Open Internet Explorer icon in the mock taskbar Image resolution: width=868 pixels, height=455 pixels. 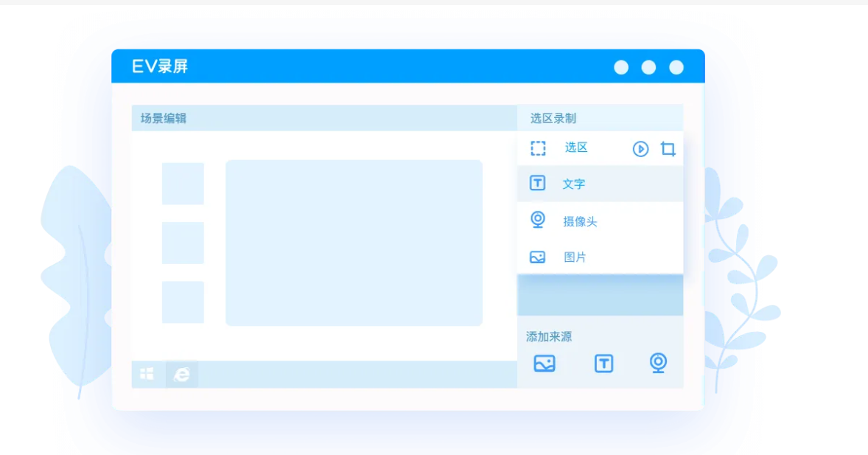point(181,375)
